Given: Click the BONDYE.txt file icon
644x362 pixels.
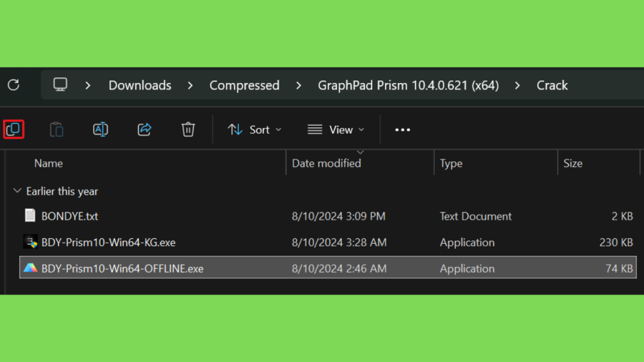Looking at the screenshot, I should tap(30, 216).
